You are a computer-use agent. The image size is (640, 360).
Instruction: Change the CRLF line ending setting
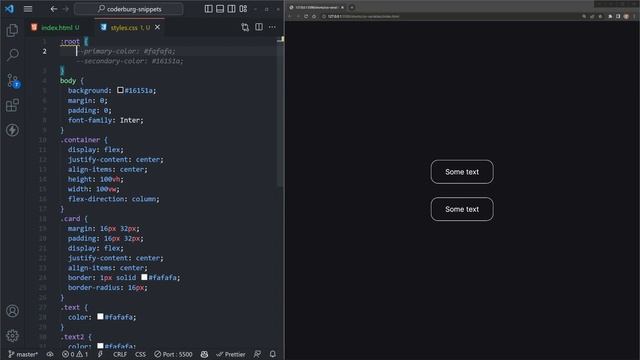click(120, 354)
